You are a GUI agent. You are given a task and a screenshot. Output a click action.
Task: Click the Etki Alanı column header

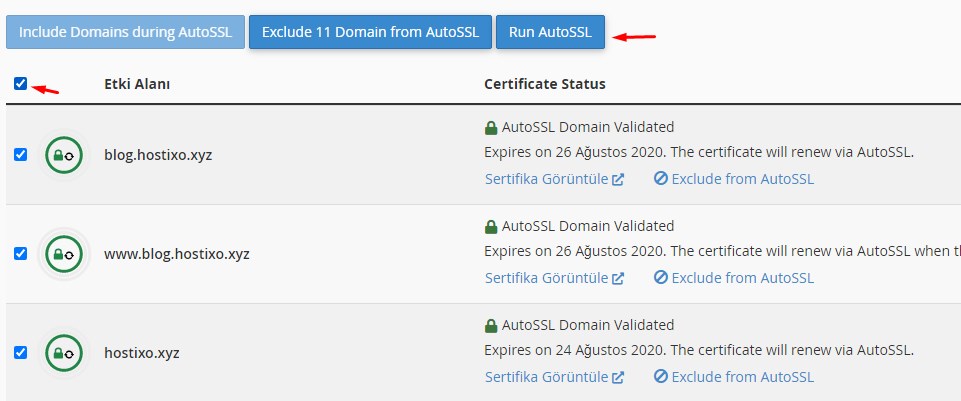click(x=137, y=84)
